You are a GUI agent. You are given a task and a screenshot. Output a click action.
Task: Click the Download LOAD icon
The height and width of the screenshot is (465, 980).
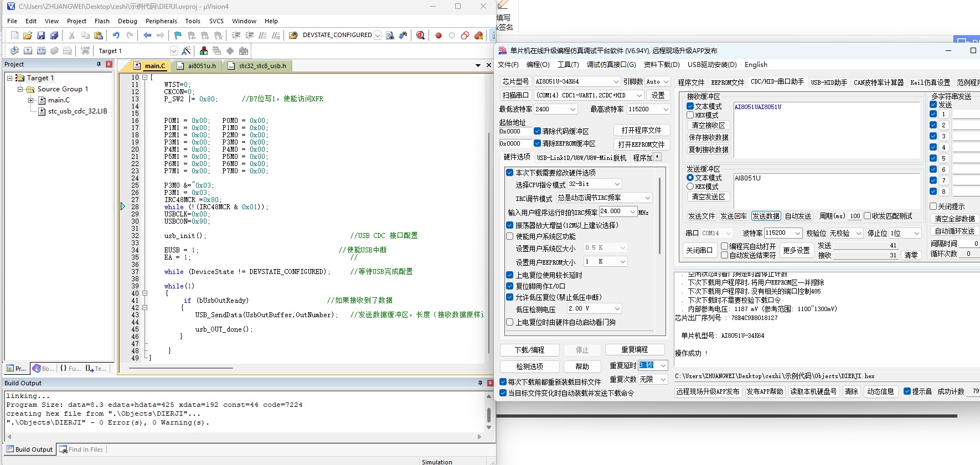coord(85,51)
